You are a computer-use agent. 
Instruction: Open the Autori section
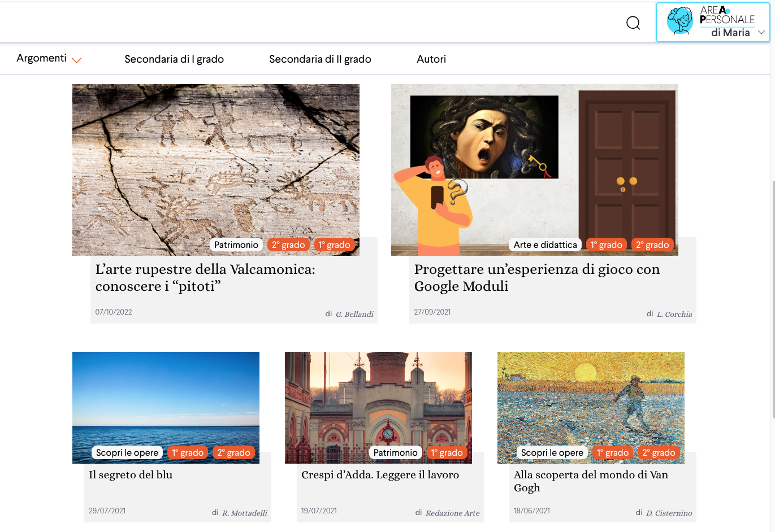431,59
